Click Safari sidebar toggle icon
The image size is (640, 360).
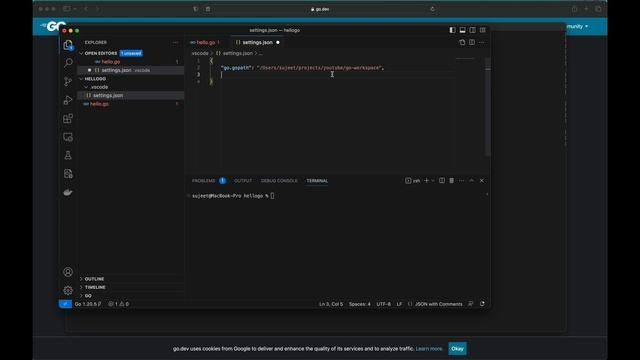(67, 9)
